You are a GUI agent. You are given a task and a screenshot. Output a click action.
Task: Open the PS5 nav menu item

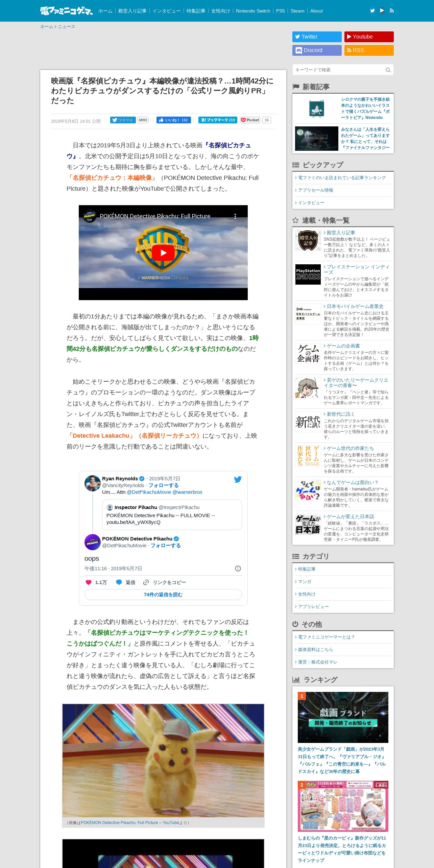point(280,11)
